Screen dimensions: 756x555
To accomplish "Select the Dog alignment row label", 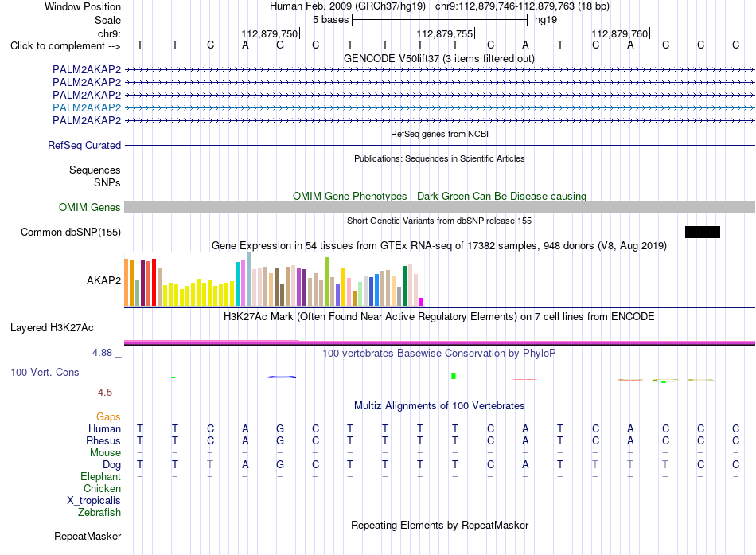I will click(112, 464).
